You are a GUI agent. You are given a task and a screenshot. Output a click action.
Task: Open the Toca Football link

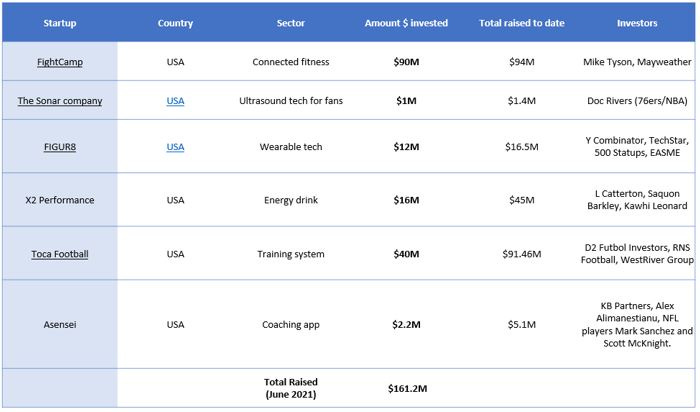click(60, 254)
